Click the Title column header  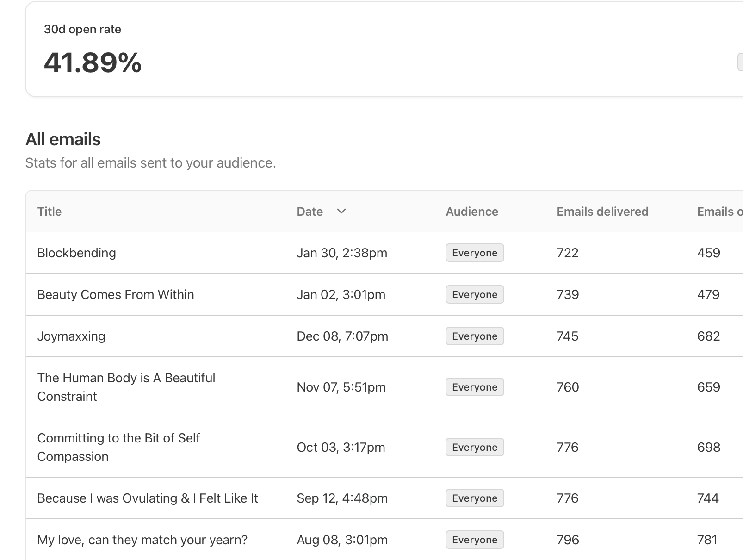pyautogui.click(x=50, y=212)
